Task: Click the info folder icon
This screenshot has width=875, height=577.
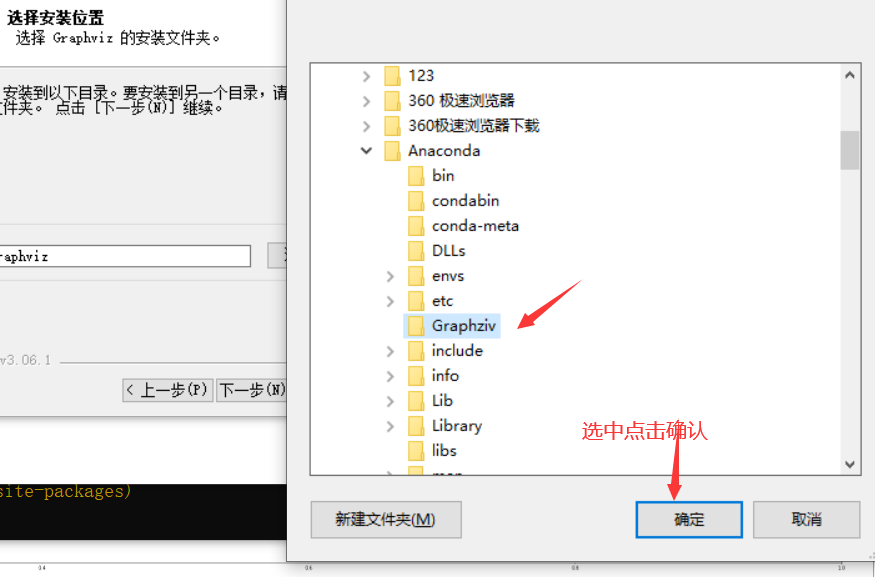Action: pos(416,376)
